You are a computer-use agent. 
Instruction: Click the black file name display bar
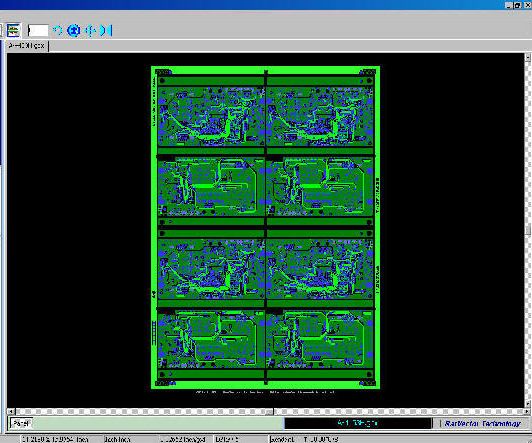click(358, 423)
